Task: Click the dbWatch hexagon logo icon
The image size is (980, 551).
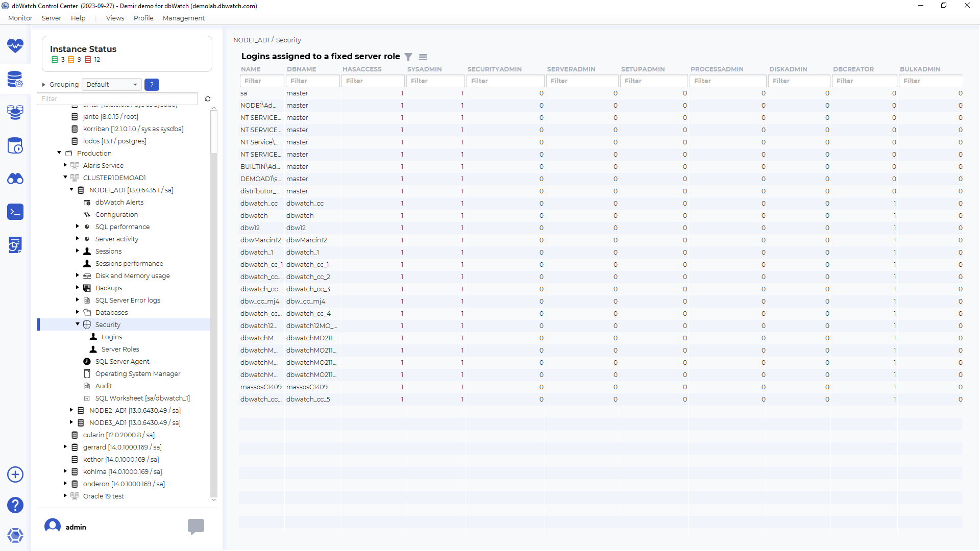Action: pyautogui.click(x=15, y=535)
